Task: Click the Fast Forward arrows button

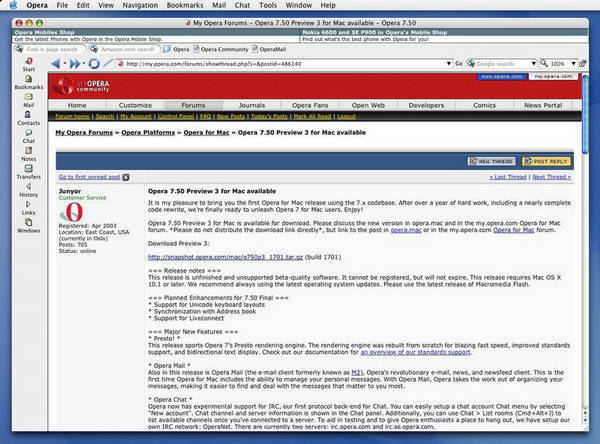Action: 75,64
